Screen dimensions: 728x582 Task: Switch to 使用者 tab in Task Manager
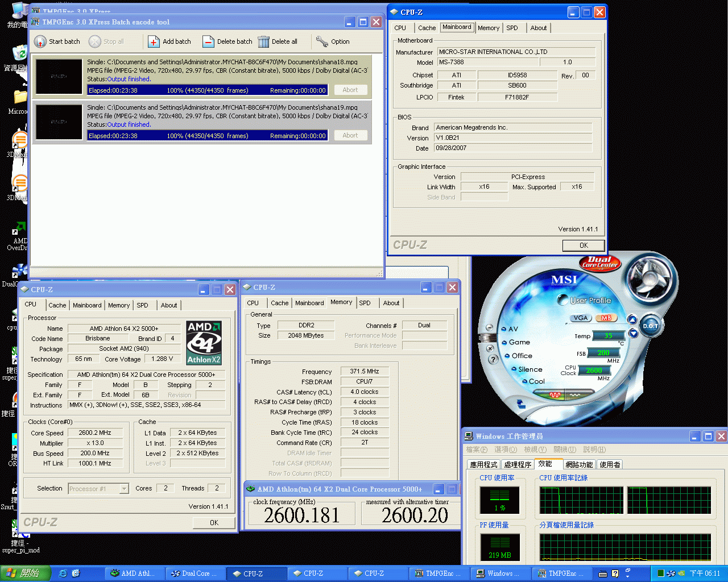(x=610, y=464)
